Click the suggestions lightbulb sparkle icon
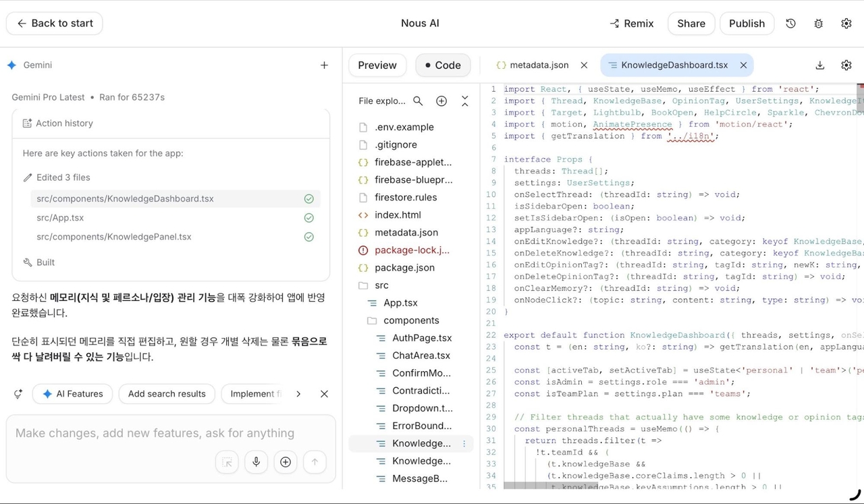Image resolution: width=864 pixels, height=504 pixels. [18, 394]
